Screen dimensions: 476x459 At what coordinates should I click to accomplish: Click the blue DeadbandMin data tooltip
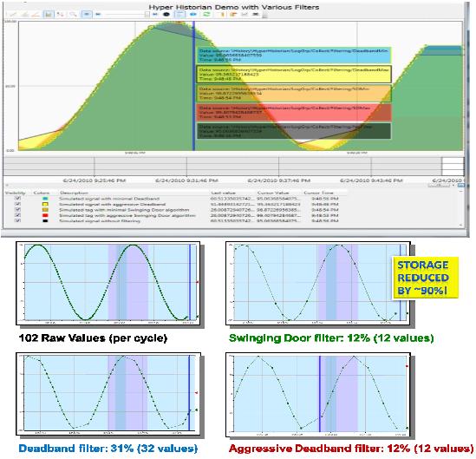tap(294, 55)
